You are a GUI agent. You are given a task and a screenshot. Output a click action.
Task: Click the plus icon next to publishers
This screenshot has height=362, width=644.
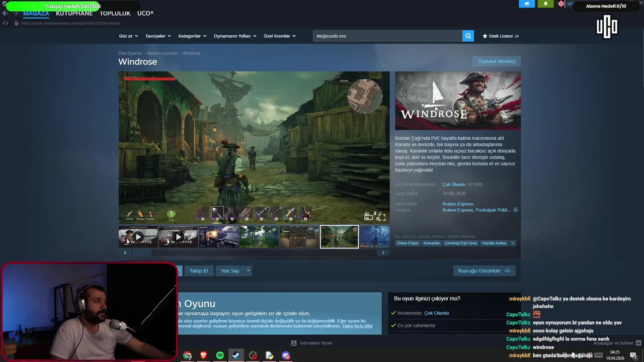click(x=515, y=210)
